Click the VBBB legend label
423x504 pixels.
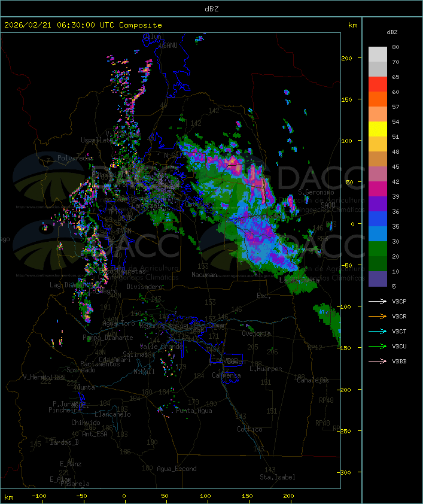(399, 361)
